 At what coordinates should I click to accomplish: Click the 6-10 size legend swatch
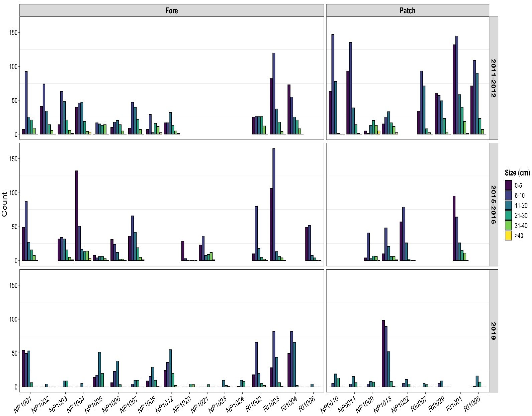[508, 195]
